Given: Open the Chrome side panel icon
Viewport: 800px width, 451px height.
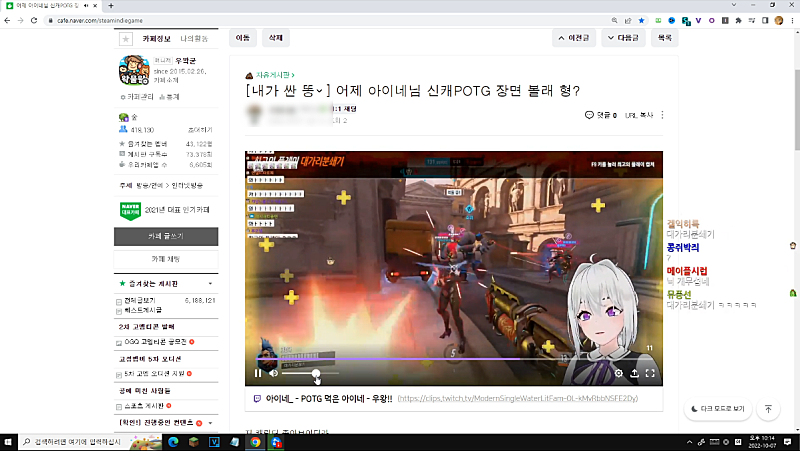Looking at the screenshot, I should (765, 20).
